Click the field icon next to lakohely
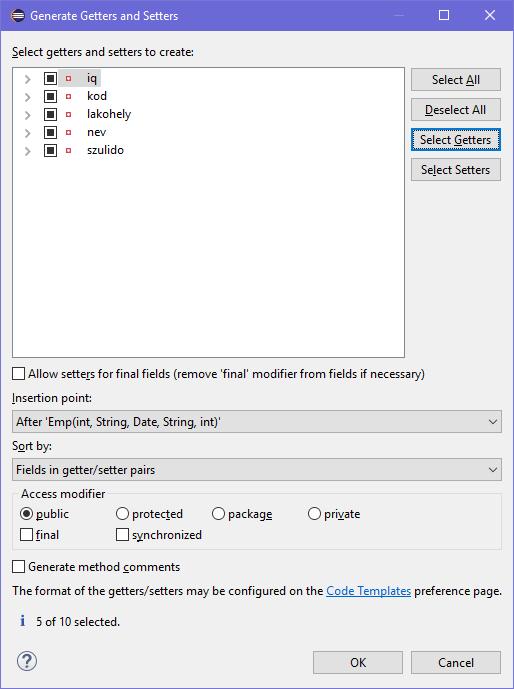The image size is (514, 689). point(69,114)
